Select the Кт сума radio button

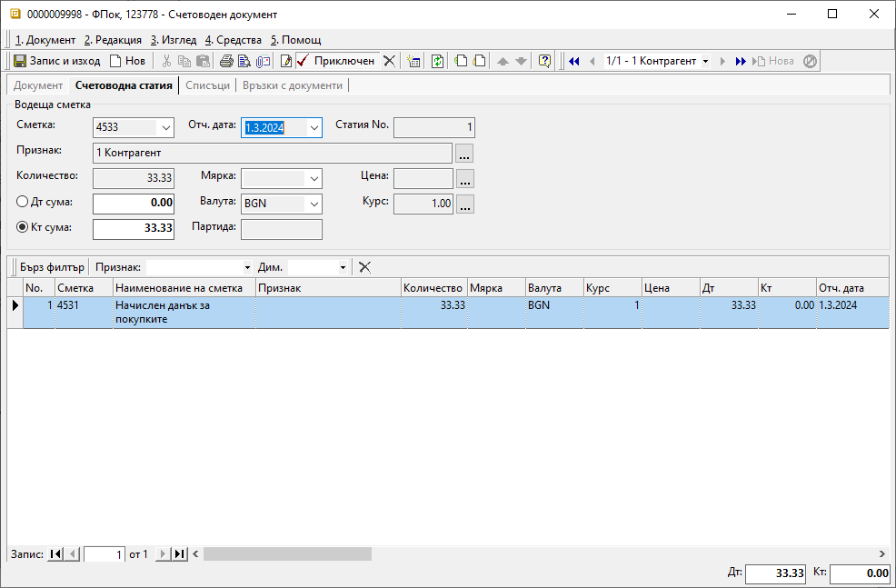coord(24,228)
